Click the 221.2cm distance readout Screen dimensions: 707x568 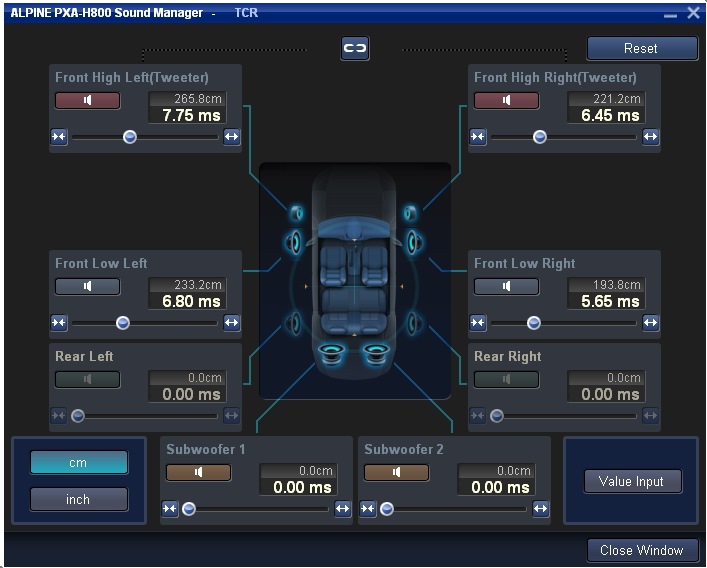pos(616,99)
